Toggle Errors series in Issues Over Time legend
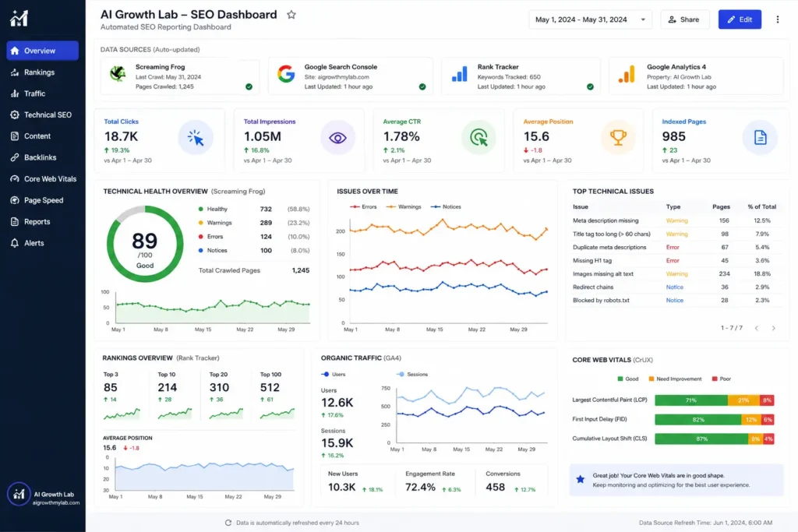This screenshot has width=798, height=532. click(363, 207)
